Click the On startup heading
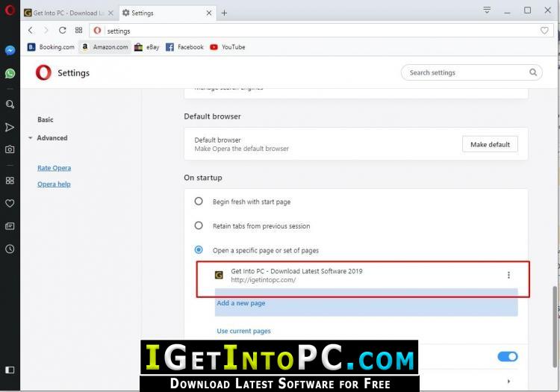560x392 pixels. [203, 178]
